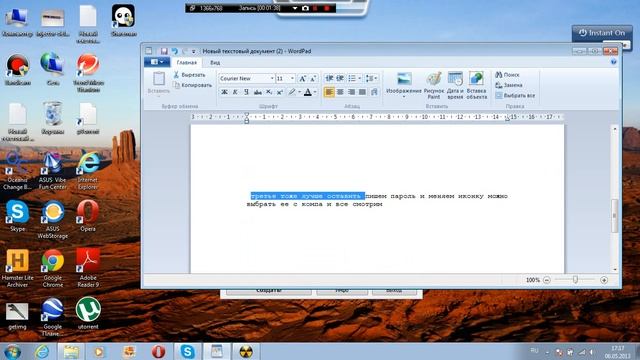Screen dimensions: 640x360
Task: Toggle bold (Ж) formatting
Action: (224, 92)
